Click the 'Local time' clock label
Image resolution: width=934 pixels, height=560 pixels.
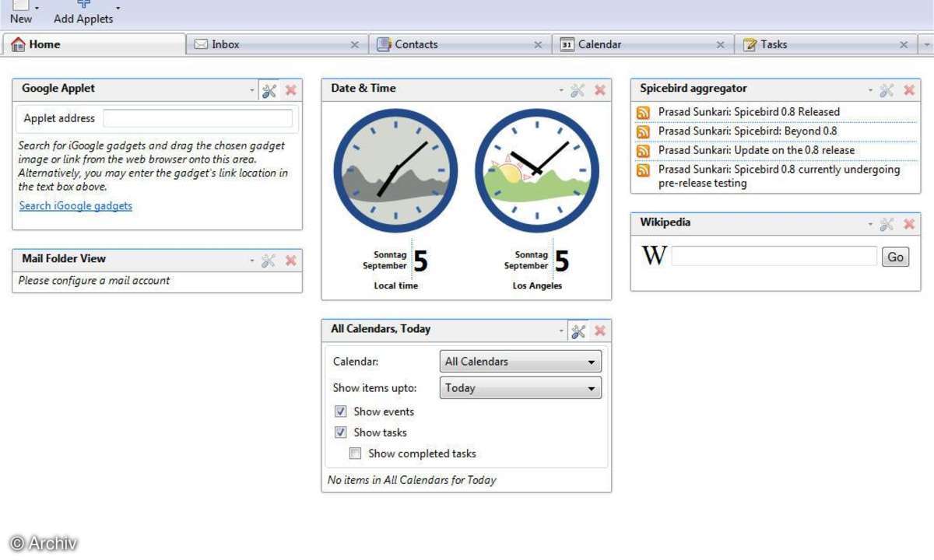[x=395, y=285]
